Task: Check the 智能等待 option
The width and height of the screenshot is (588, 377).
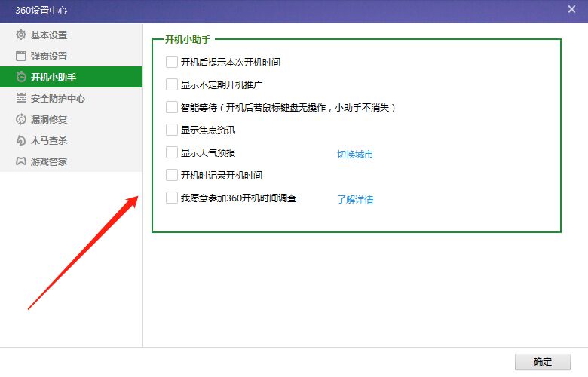Action: click(x=172, y=107)
